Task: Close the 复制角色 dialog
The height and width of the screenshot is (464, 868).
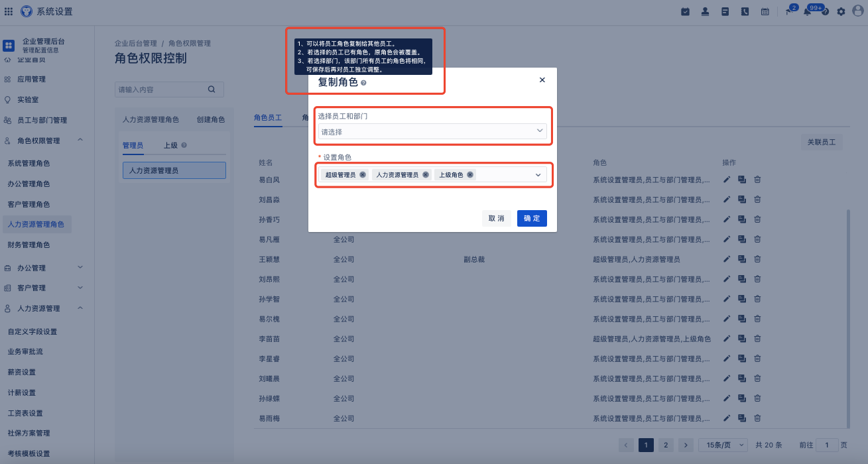Action: (x=542, y=80)
